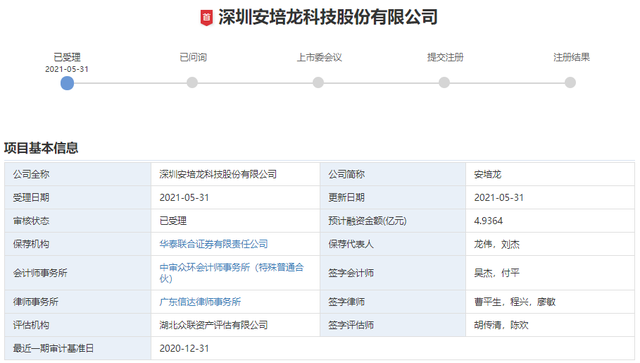Click the 注册结果 stage label

pos(571,57)
